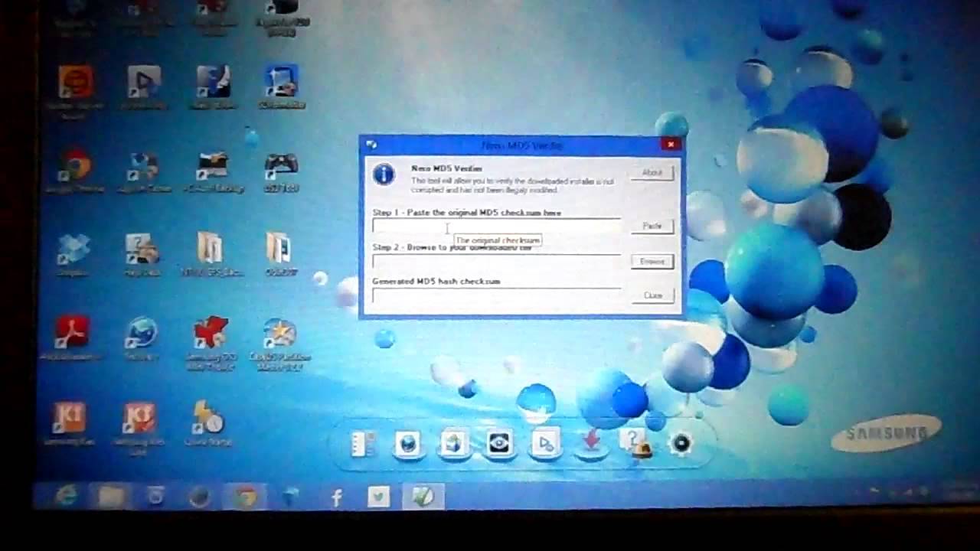Open the left folder in the third row
This screenshot has height=551, width=980.
[x=210, y=249]
